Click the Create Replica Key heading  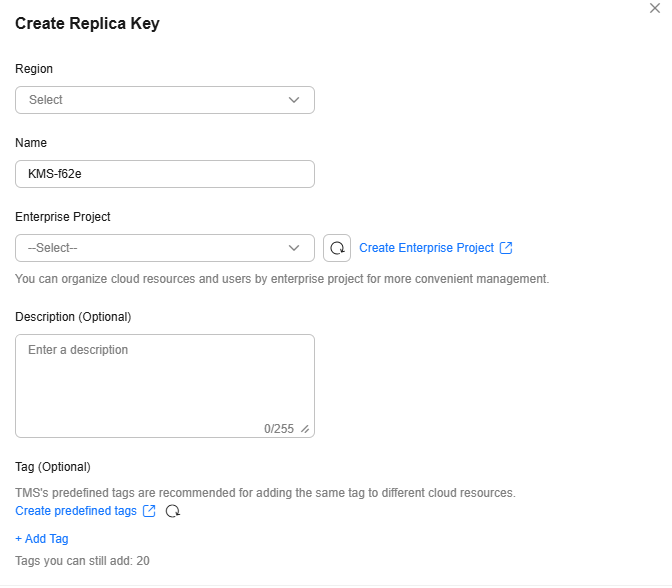pyautogui.click(x=87, y=24)
